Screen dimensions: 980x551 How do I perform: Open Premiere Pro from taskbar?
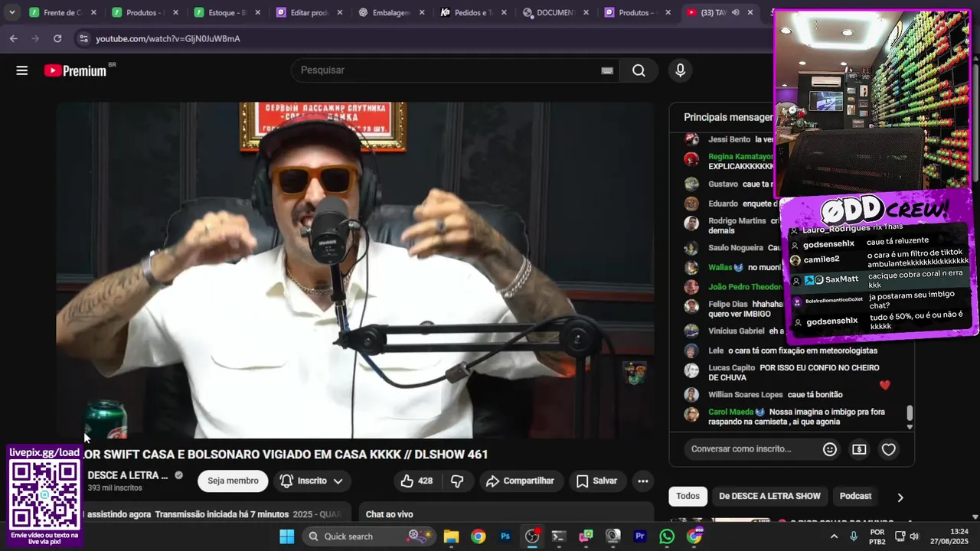pyautogui.click(x=640, y=536)
